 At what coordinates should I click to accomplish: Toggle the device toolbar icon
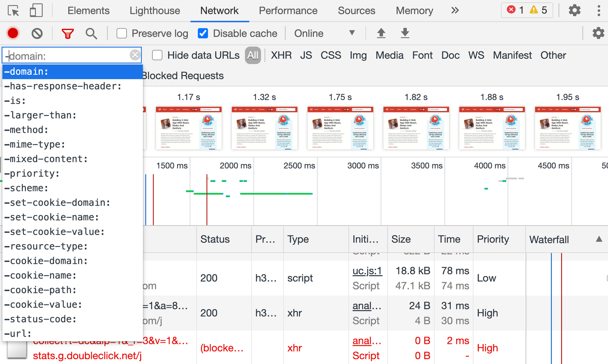[36, 11]
